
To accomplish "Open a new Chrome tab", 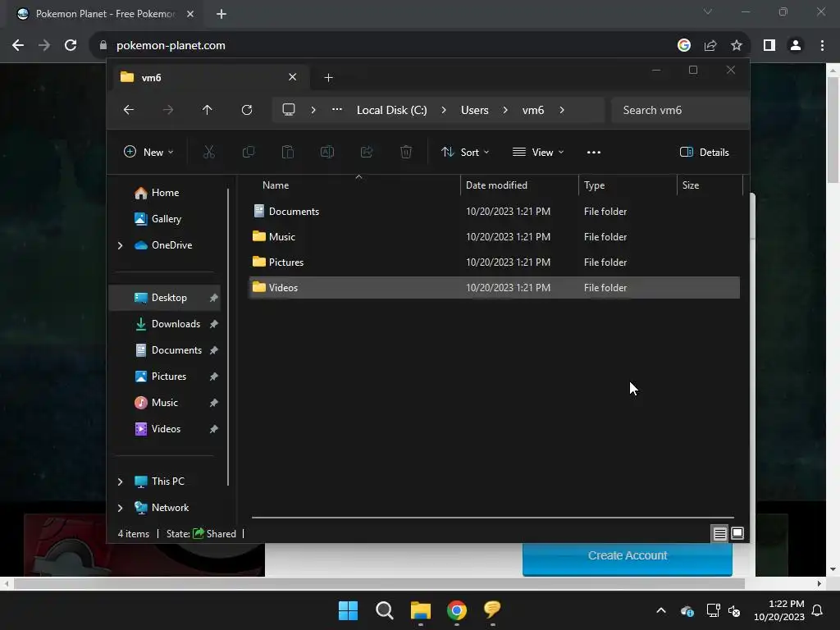I will click(x=221, y=14).
